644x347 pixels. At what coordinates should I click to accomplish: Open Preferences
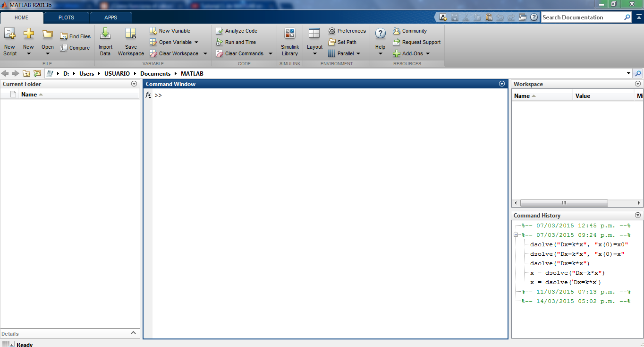tap(347, 31)
